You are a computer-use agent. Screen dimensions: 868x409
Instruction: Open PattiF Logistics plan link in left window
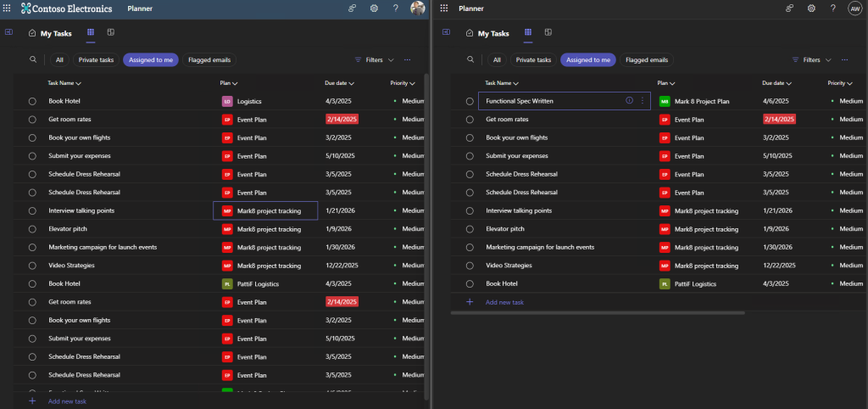[x=258, y=283]
